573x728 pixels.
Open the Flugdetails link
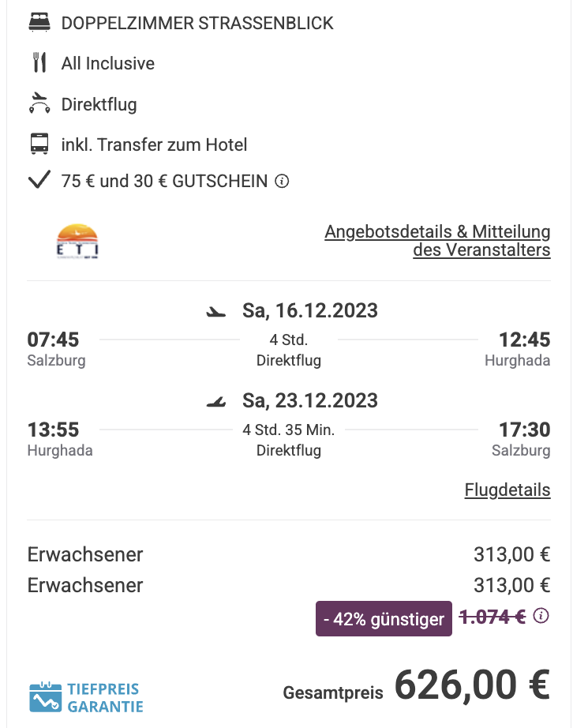pyautogui.click(x=507, y=490)
